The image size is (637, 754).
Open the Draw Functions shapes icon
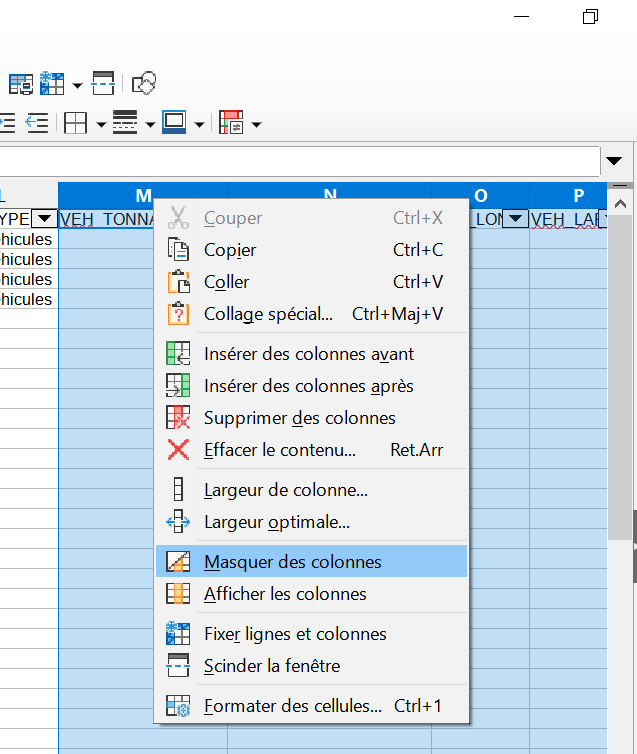145,83
